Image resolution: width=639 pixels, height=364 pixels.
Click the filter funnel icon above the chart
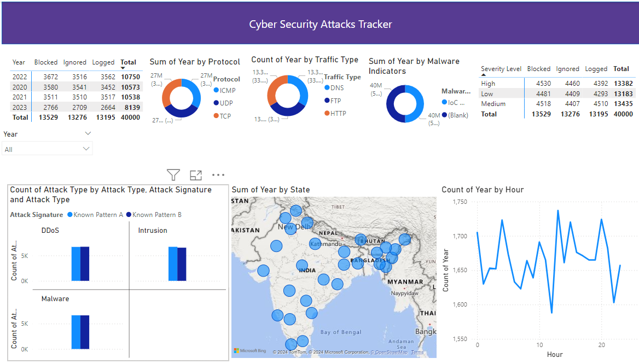(173, 175)
